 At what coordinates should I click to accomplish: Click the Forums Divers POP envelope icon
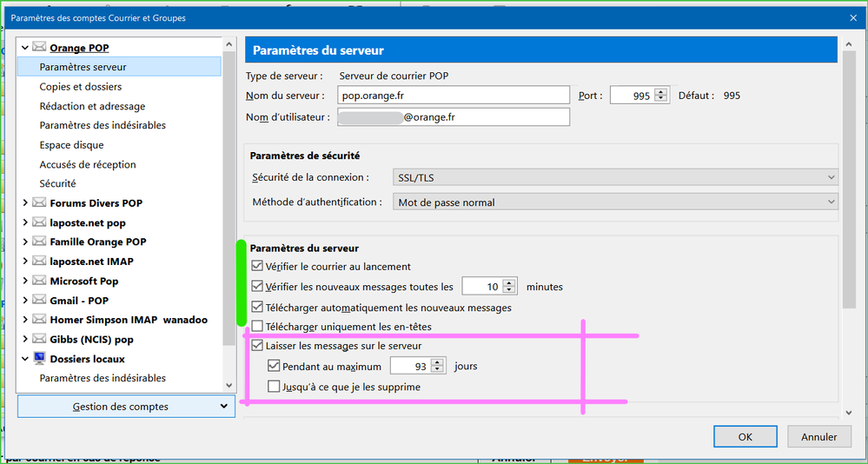[39, 202]
